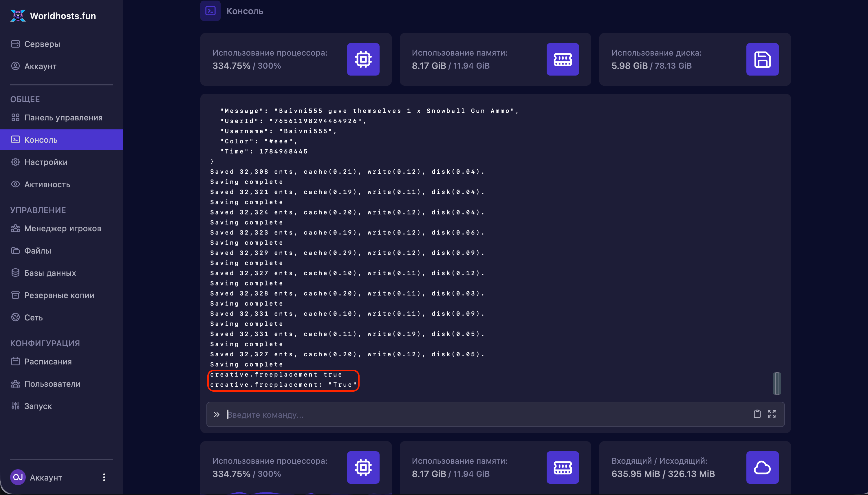Viewport: 868px width, 495px height.
Task: Click the Пользователи group icon
Action: [x=15, y=384]
